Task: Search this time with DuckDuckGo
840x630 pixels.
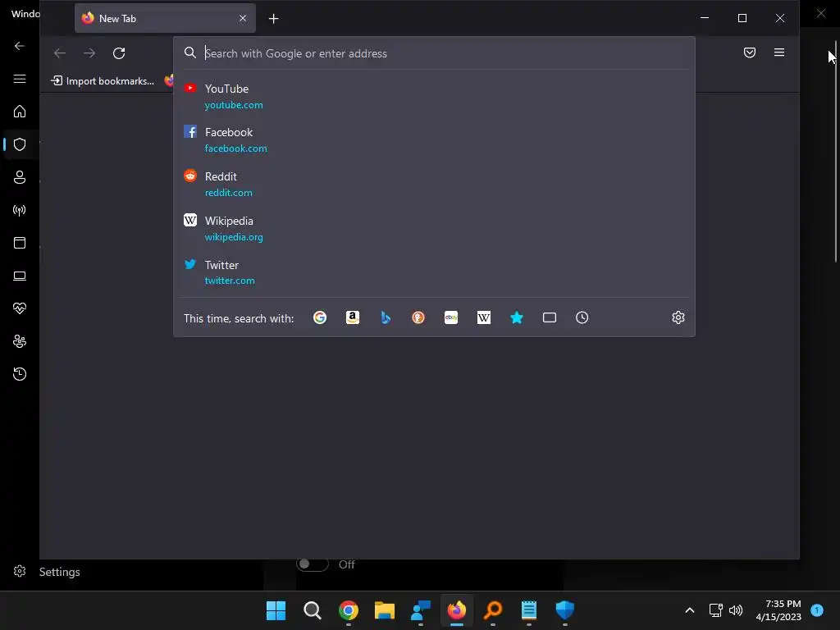Action: coord(418,317)
